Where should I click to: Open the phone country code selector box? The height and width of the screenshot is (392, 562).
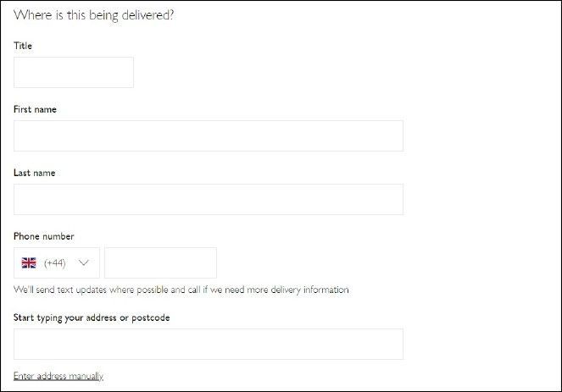click(x=57, y=262)
